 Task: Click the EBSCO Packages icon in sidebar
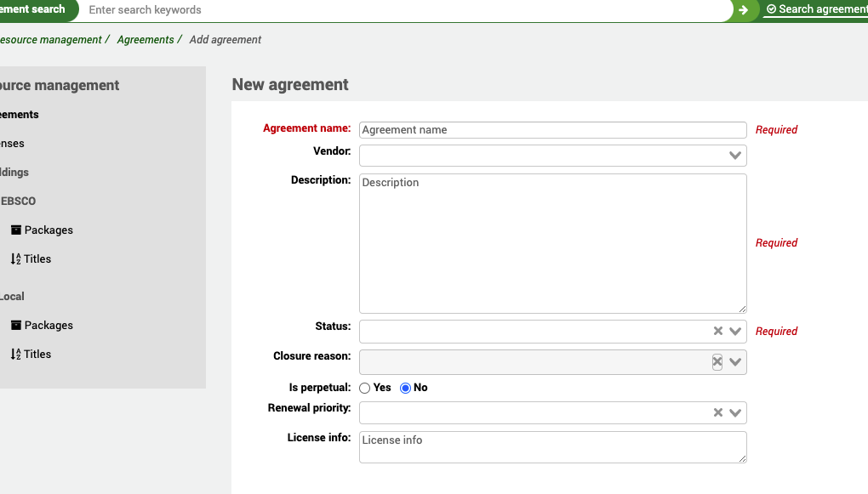click(16, 230)
